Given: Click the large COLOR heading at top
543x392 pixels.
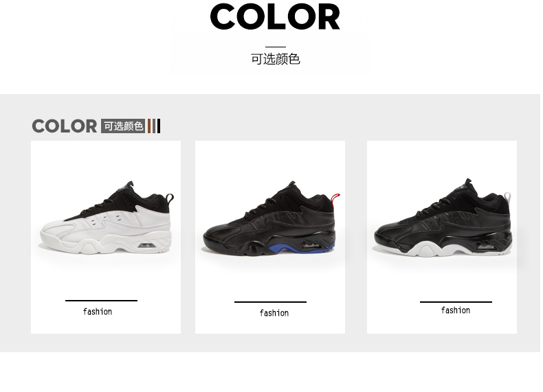Looking at the screenshot, I should tap(275, 16).
